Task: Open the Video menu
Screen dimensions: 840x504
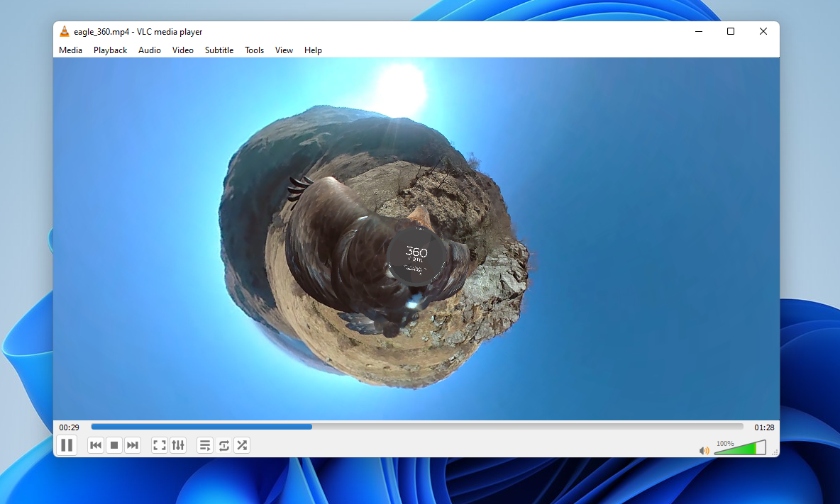Action: (x=182, y=50)
